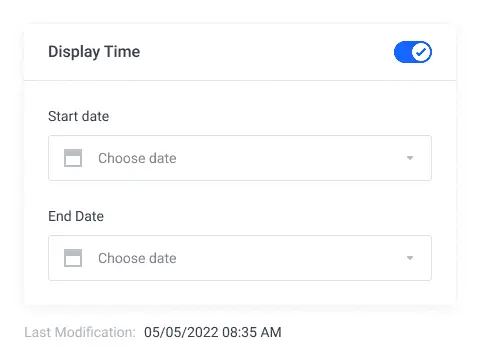The image size is (480, 360).
Task: Expand the End Date dropdown arrow
Action: (410, 258)
